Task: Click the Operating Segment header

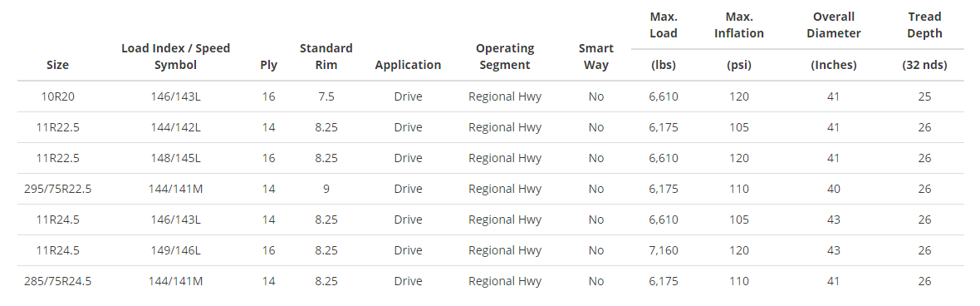Action: (x=505, y=57)
